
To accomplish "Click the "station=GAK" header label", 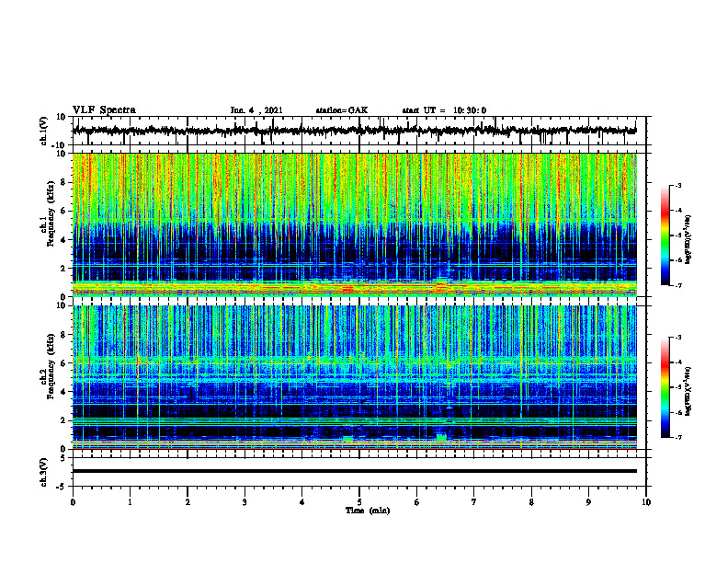I will 342,110.
